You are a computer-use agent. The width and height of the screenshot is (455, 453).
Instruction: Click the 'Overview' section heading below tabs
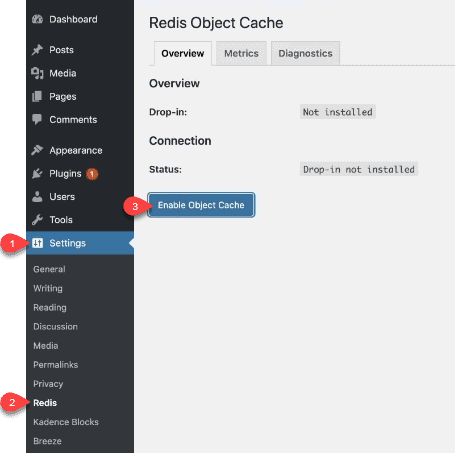[174, 83]
